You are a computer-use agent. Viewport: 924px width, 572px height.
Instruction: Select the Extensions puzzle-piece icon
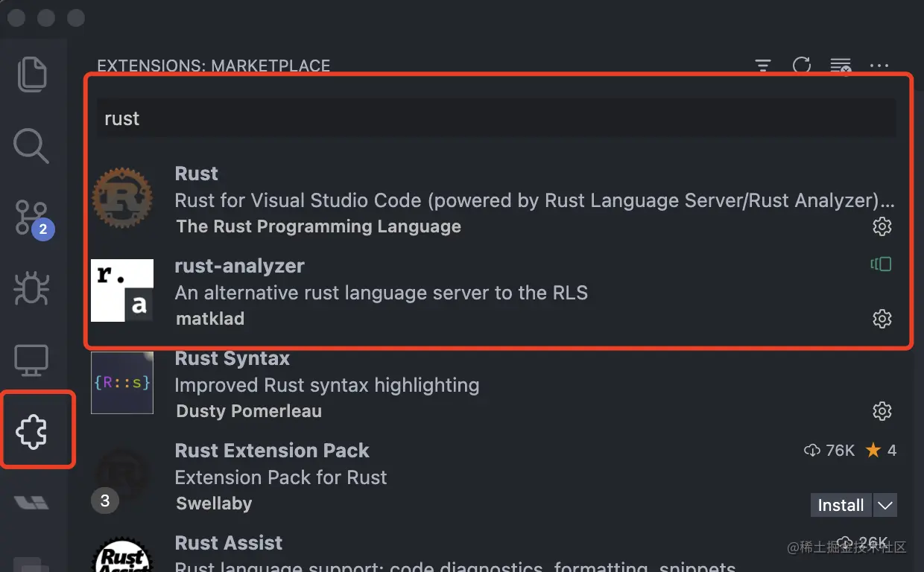31,431
